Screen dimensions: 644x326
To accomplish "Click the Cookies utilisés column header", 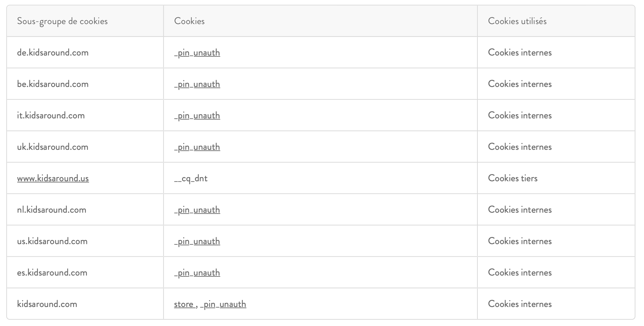I will coord(517,21).
